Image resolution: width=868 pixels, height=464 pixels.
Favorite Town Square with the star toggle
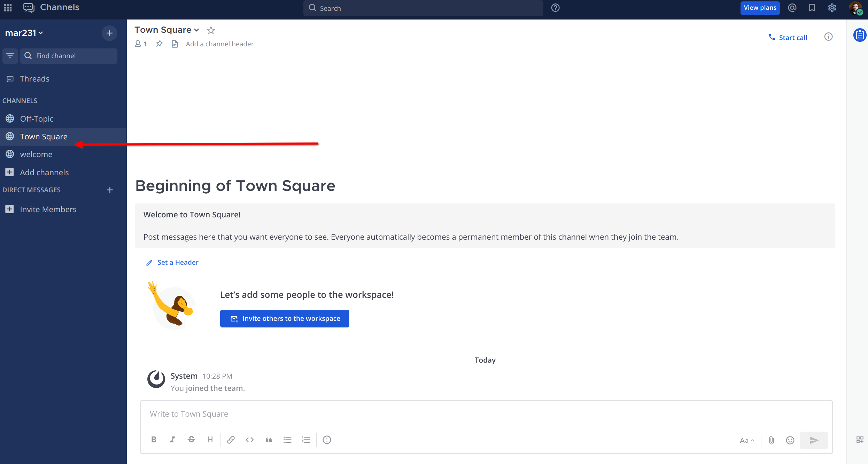click(211, 30)
